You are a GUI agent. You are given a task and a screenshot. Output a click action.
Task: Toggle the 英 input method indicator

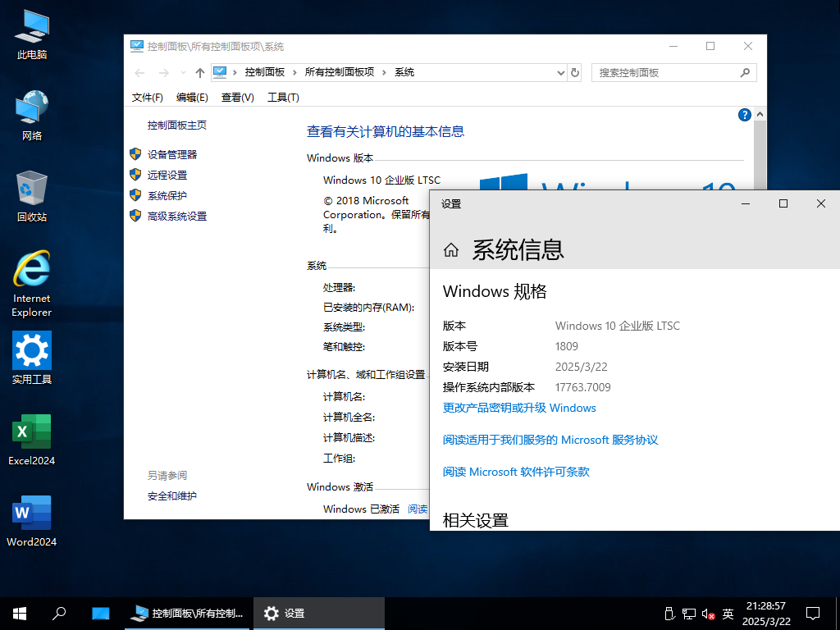[728, 614]
